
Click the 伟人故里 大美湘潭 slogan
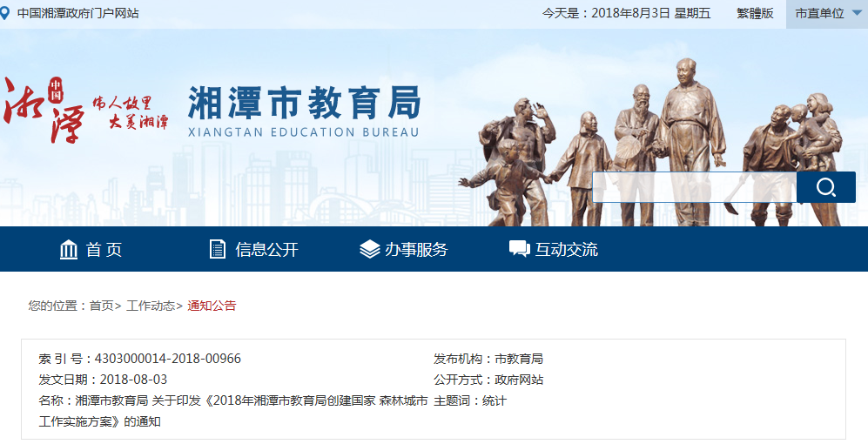(x=131, y=111)
